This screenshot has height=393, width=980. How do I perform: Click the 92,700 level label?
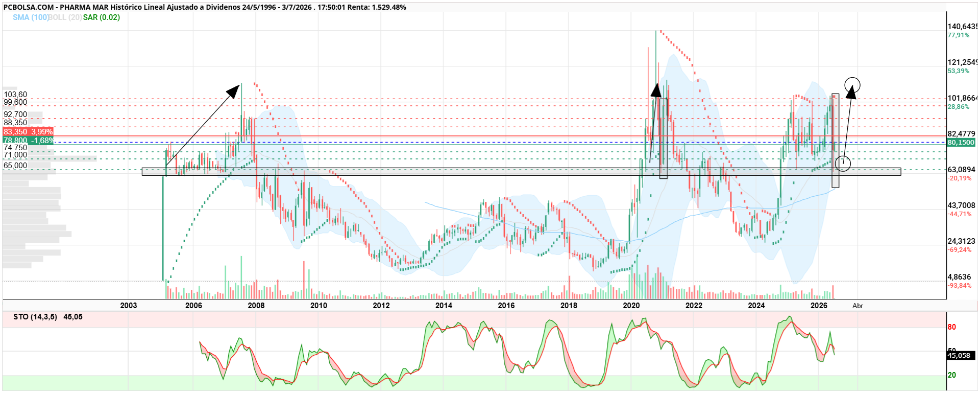pos(15,114)
